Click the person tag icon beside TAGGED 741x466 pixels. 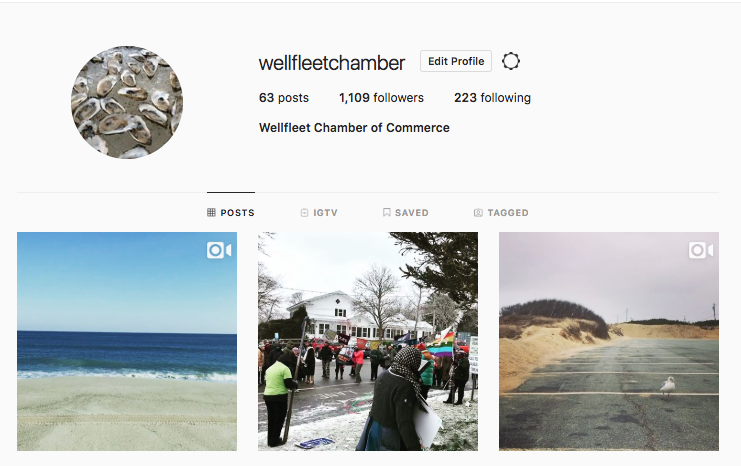[x=478, y=213]
